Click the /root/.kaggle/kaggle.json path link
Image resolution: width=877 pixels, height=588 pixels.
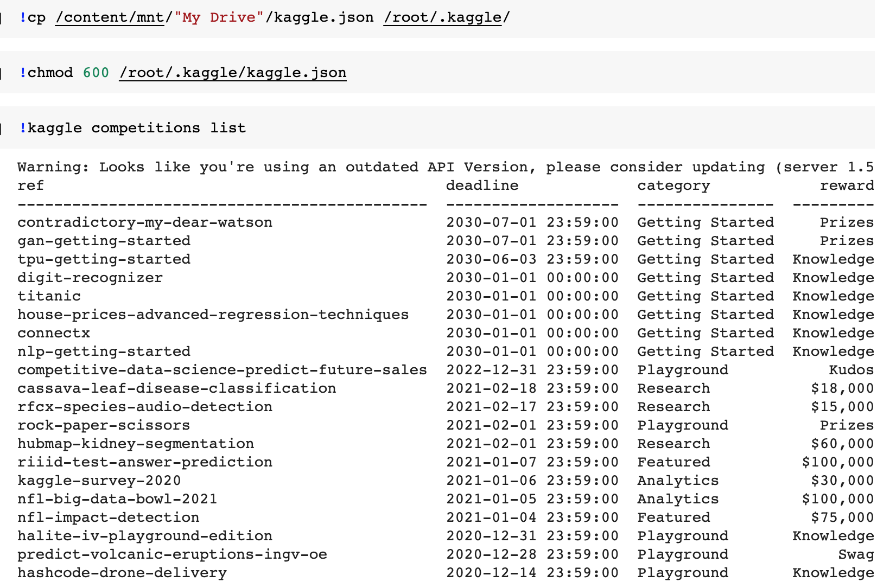233,73
